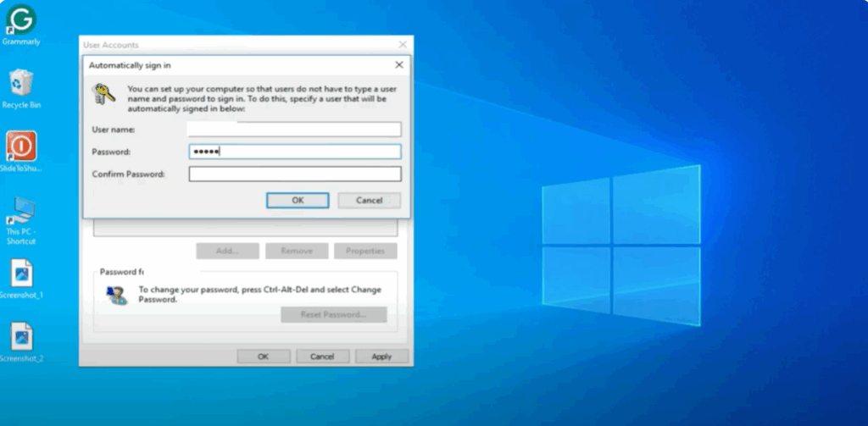Click the "User Accounts" window title

coord(111,45)
